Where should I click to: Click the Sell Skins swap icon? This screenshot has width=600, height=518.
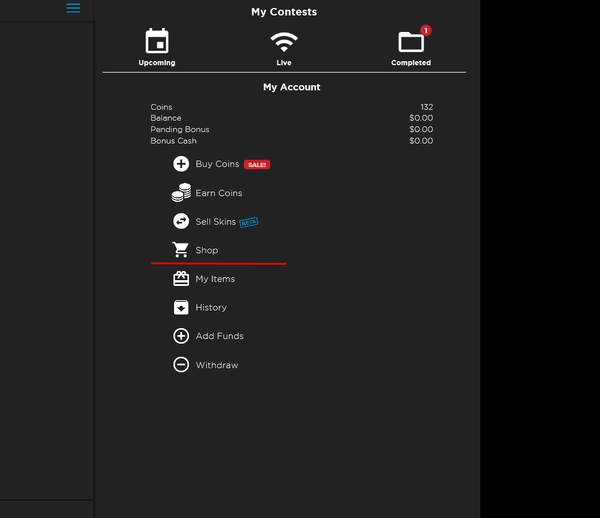tap(181, 222)
